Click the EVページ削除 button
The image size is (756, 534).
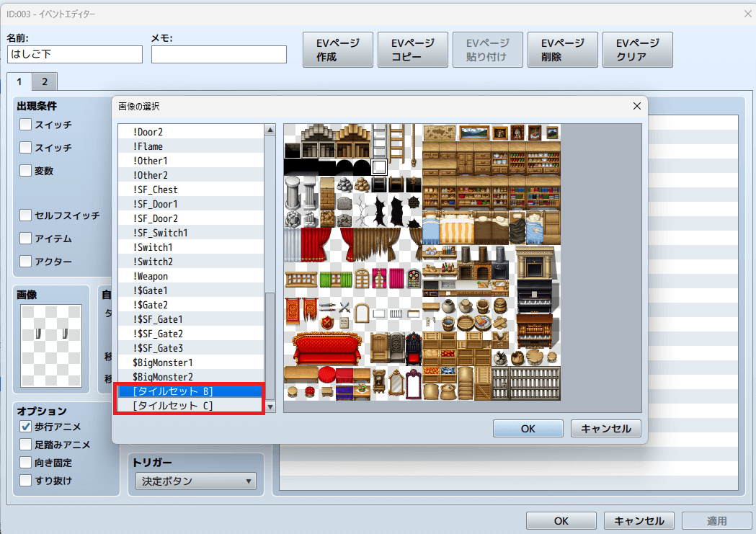click(563, 50)
